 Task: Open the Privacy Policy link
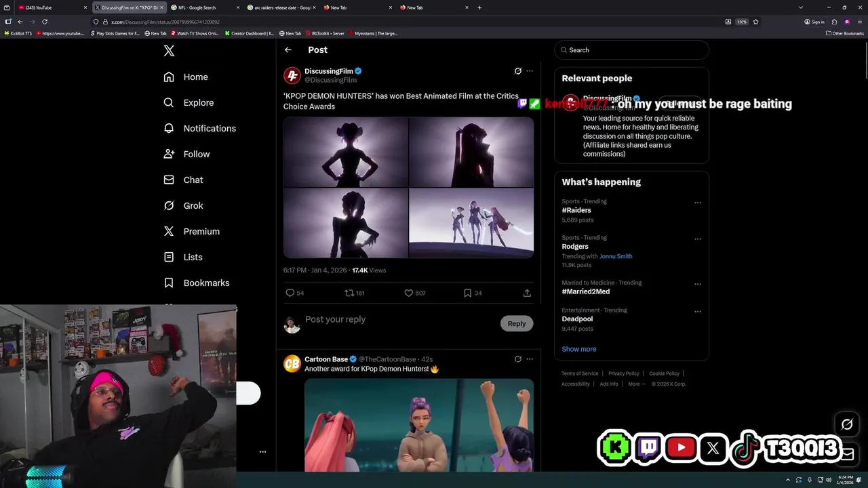point(624,373)
